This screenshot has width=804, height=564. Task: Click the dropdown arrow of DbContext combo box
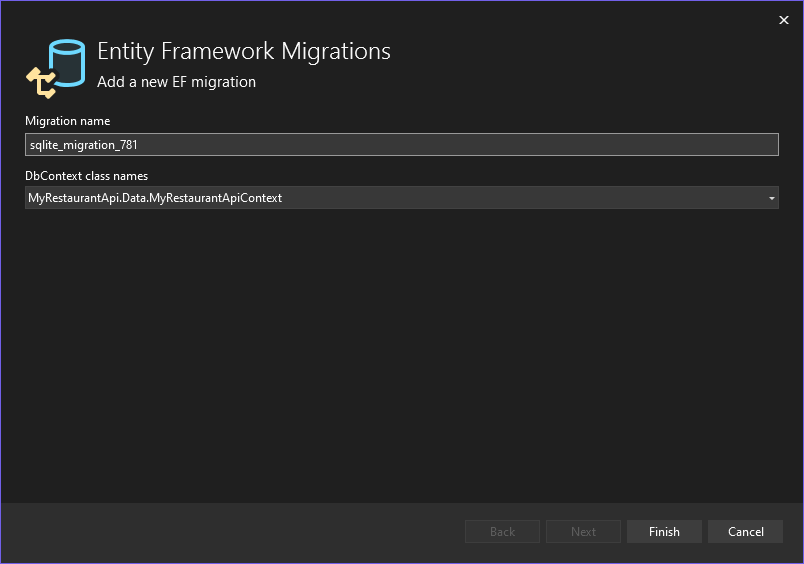tap(771, 198)
